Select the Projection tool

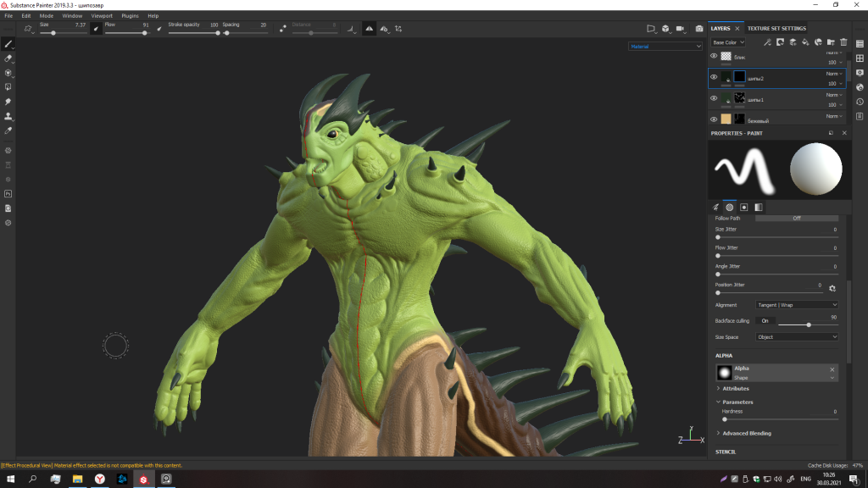(x=8, y=73)
